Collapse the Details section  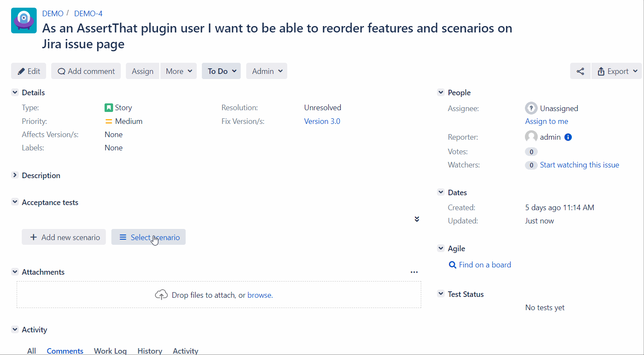(15, 92)
